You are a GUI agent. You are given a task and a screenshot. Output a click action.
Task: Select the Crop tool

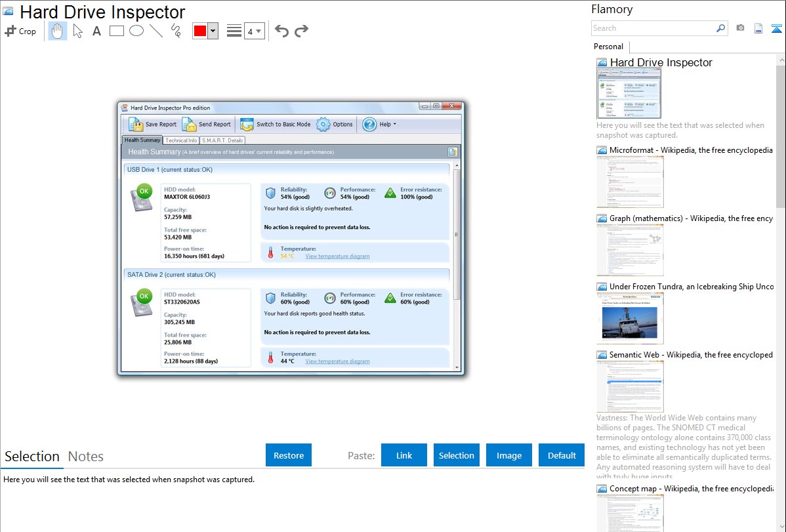pos(20,31)
